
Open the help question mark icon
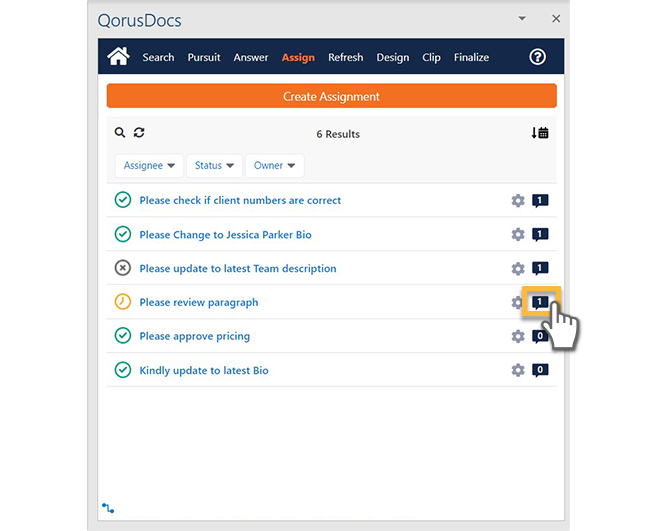point(538,57)
